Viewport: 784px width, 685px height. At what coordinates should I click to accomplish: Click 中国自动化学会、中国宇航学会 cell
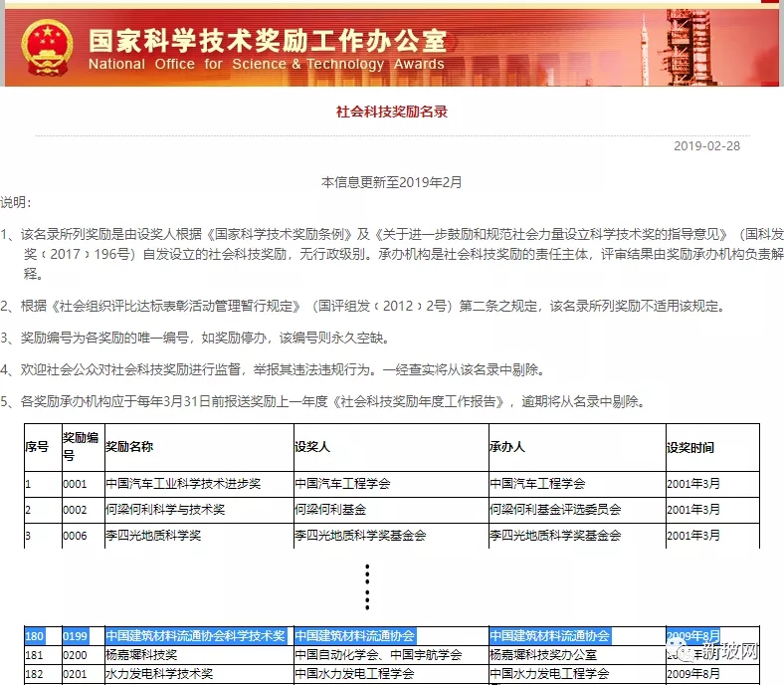(x=378, y=655)
